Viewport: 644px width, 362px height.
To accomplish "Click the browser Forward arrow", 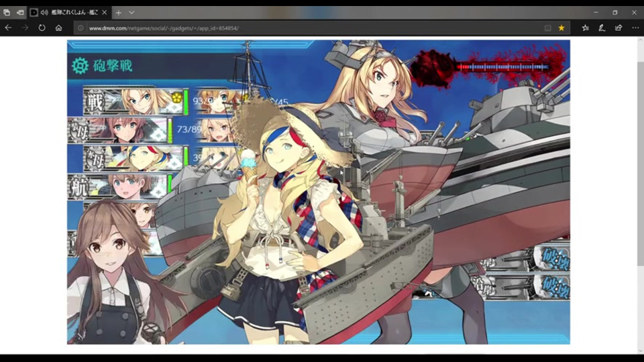I will point(25,28).
